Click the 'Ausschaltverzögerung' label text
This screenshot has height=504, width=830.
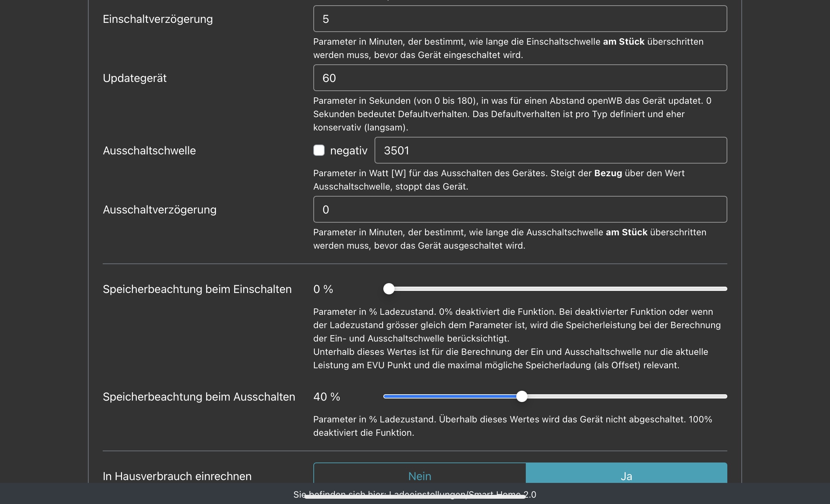(x=159, y=210)
